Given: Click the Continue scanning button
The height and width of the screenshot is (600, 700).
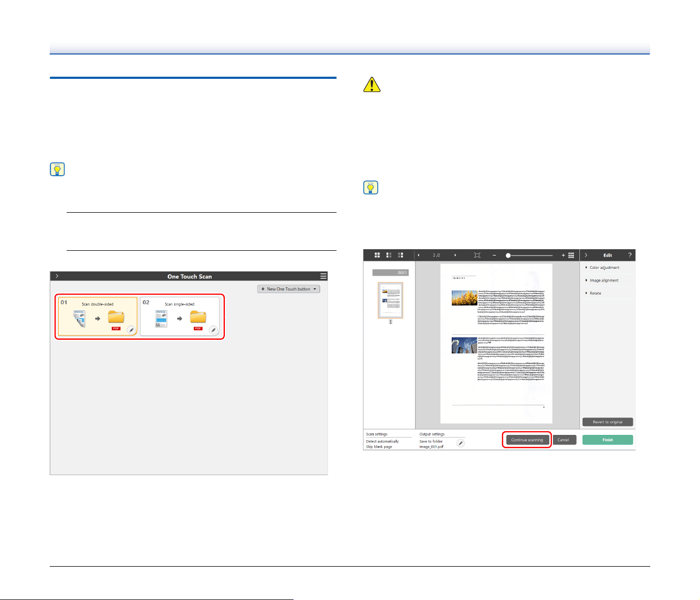Looking at the screenshot, I should point(527,440).
